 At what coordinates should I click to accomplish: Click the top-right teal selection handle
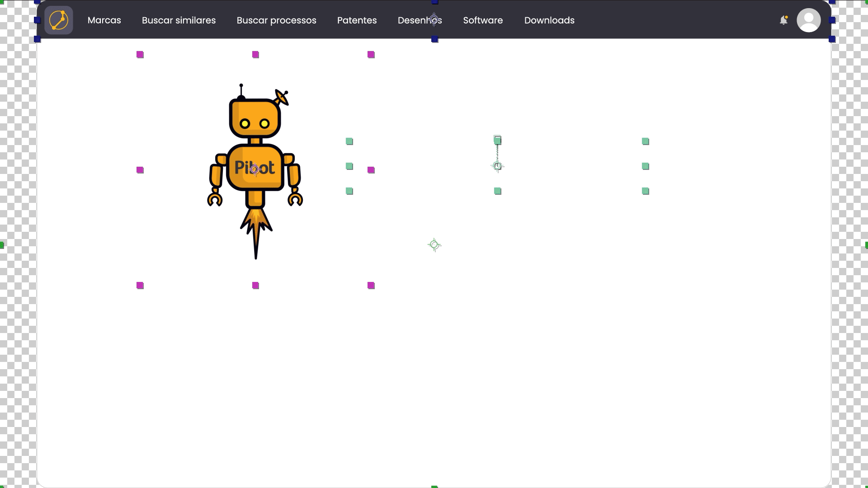pyautogui.click(x=646, y=141)
